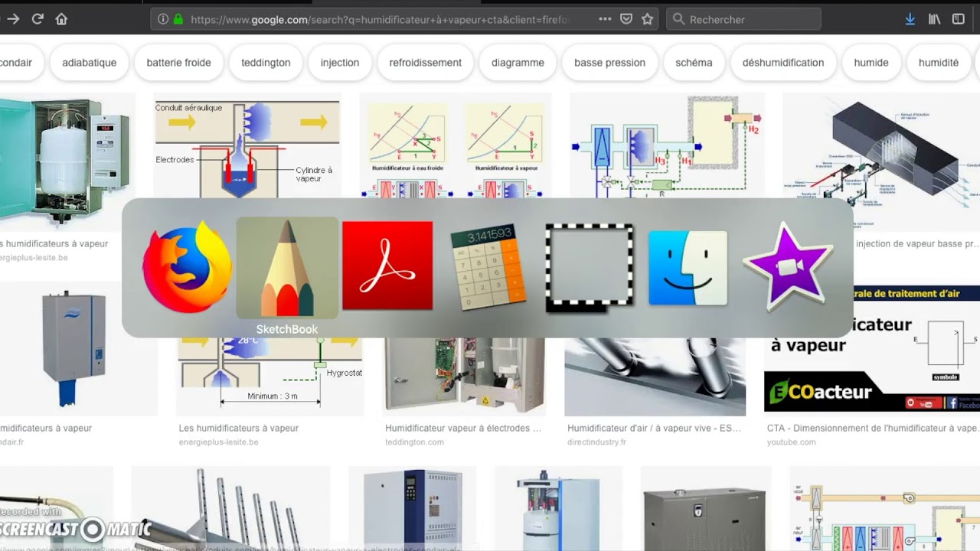The image size is (980, 551).
Task: Open the Hygrostat minimum 3 m diagram
Action: [269, 375]
